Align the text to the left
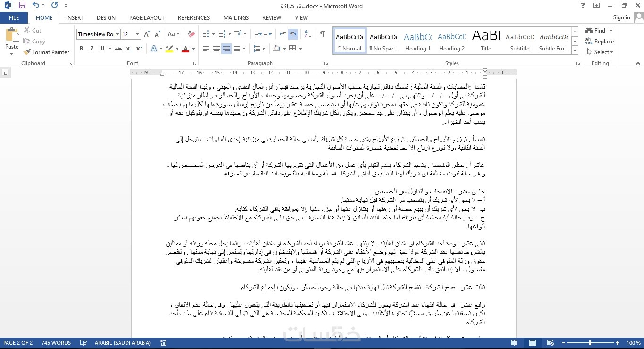The image size is (644, 349). coord(206,49)
